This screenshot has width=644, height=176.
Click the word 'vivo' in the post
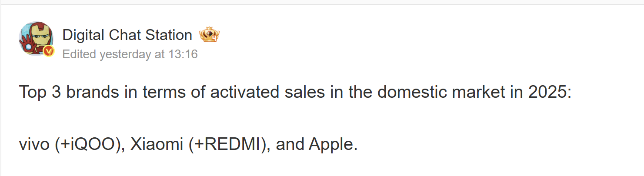coord(34,145)
